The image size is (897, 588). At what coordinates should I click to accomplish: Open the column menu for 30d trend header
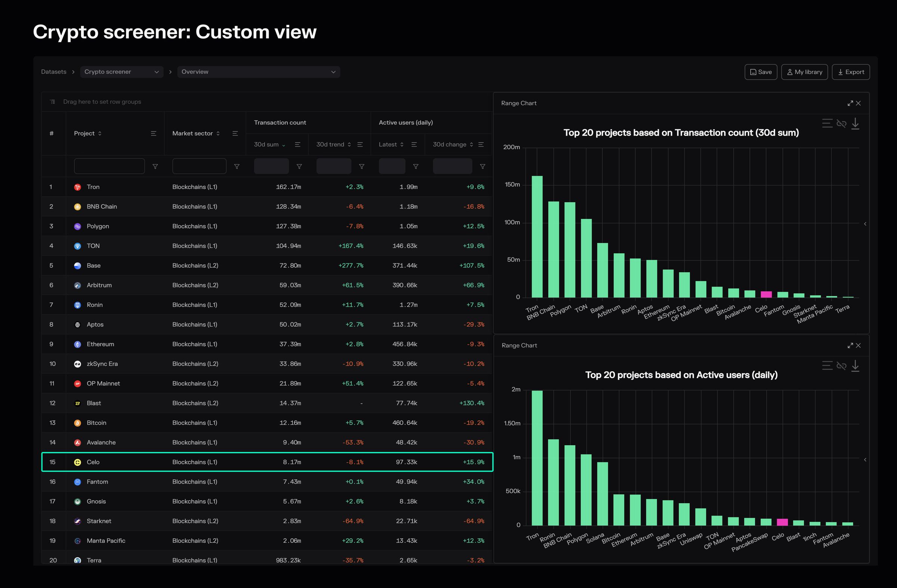pyautogui.click(x=360, y=145)
